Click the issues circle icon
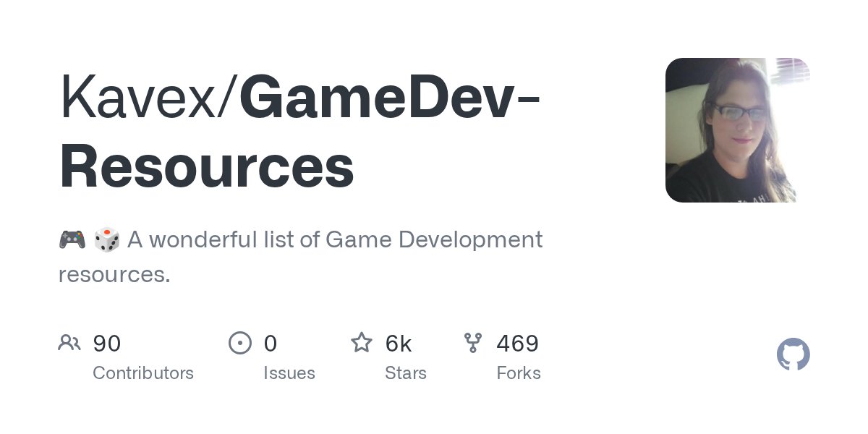This screenshot has height=434, width=868. click(240, 343)
